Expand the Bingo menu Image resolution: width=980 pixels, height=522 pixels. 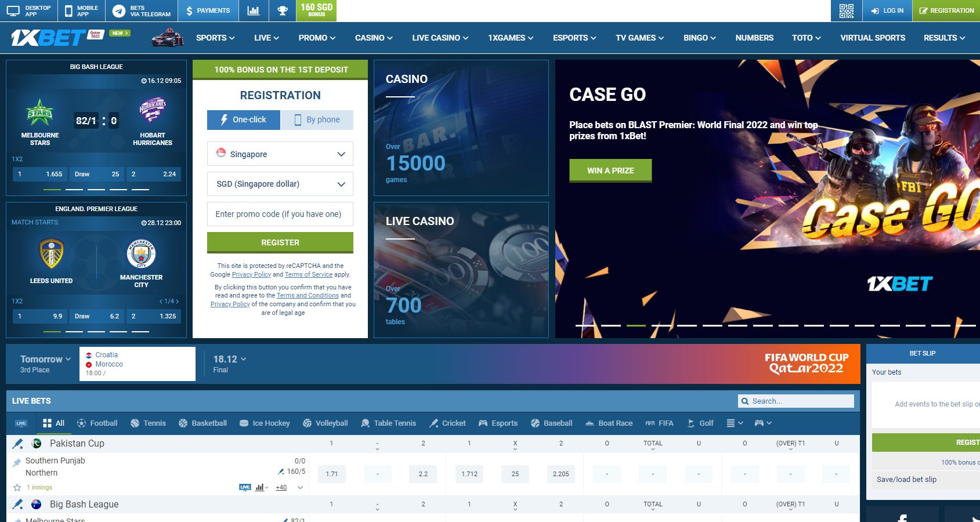(x=700, y=38)
